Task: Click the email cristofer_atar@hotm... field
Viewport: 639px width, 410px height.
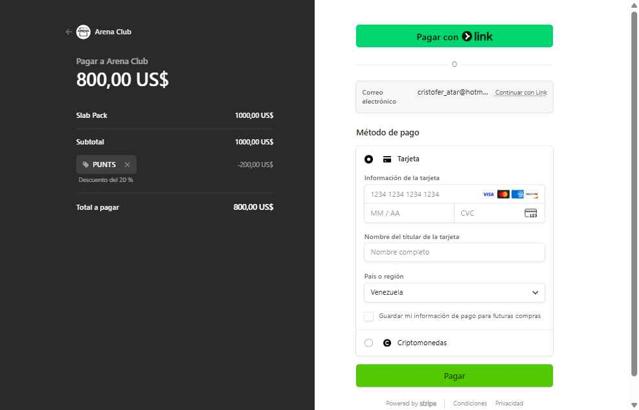Action: pos(452,93)
